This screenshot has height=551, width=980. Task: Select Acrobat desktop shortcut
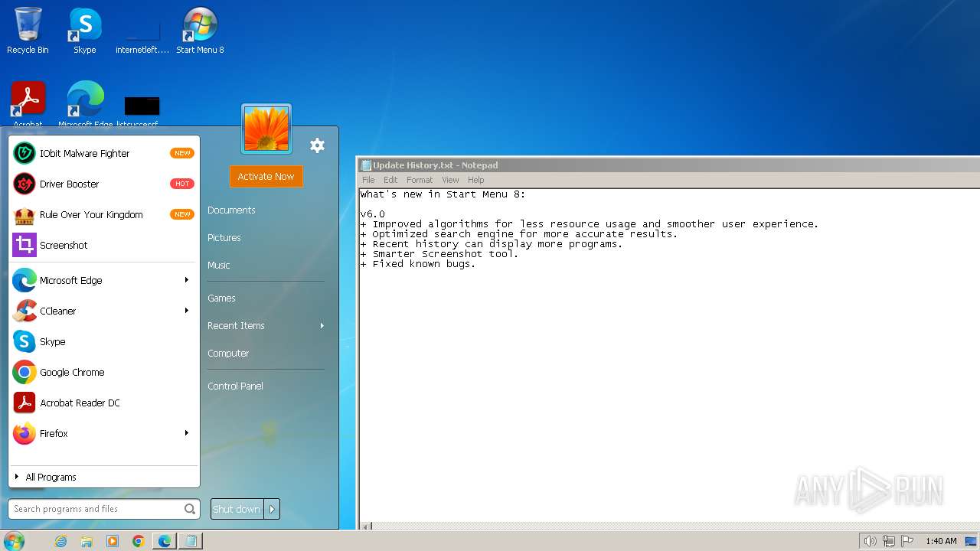tap(28, 104)
